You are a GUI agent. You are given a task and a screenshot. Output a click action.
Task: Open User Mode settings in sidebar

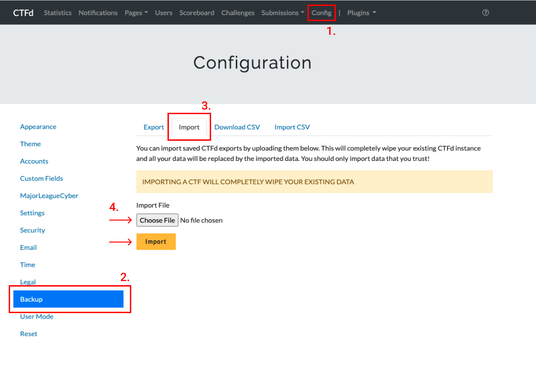point(37,317)
